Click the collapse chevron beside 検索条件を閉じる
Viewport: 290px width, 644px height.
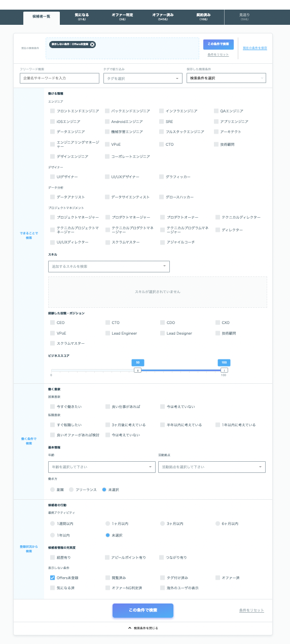(129, 628)
